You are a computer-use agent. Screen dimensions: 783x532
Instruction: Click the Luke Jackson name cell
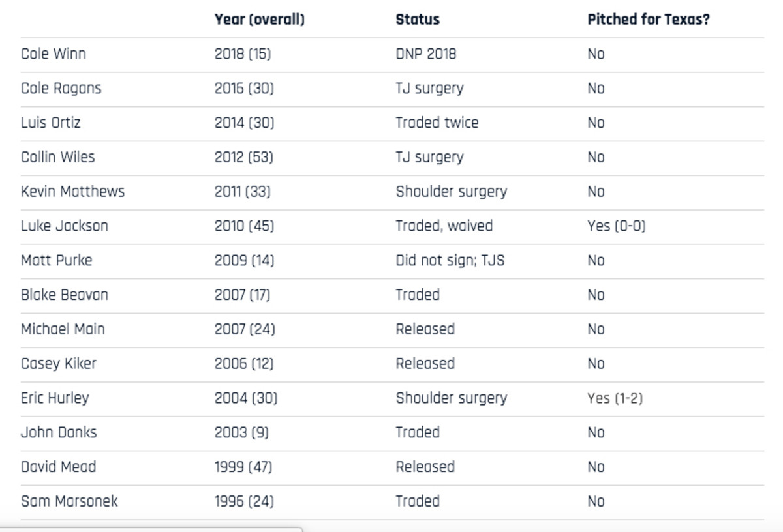pyautogui.click(x=64, y=226)
